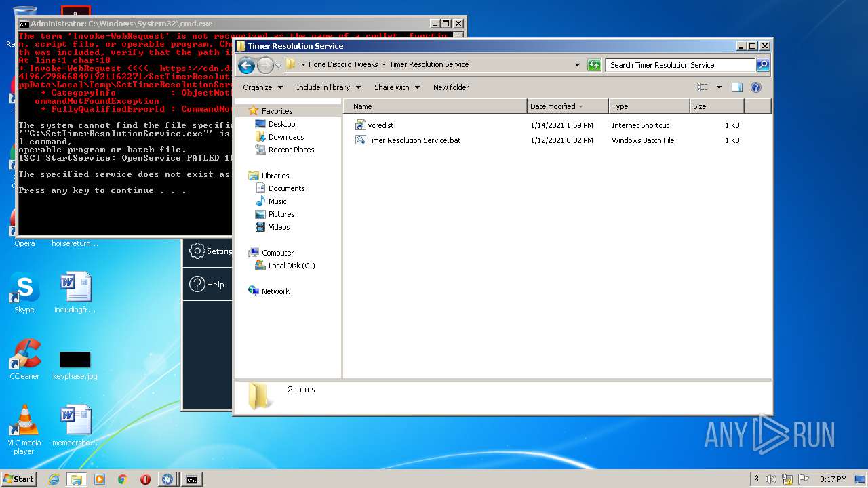
Task: Open VLC media player shortcut
Action: [24, 430]
